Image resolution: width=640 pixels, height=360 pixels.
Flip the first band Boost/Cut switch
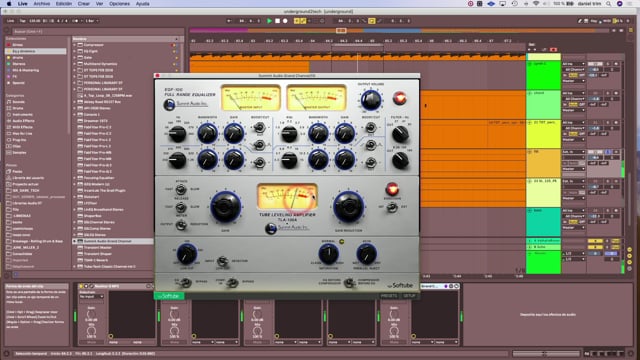pos(259,128)
